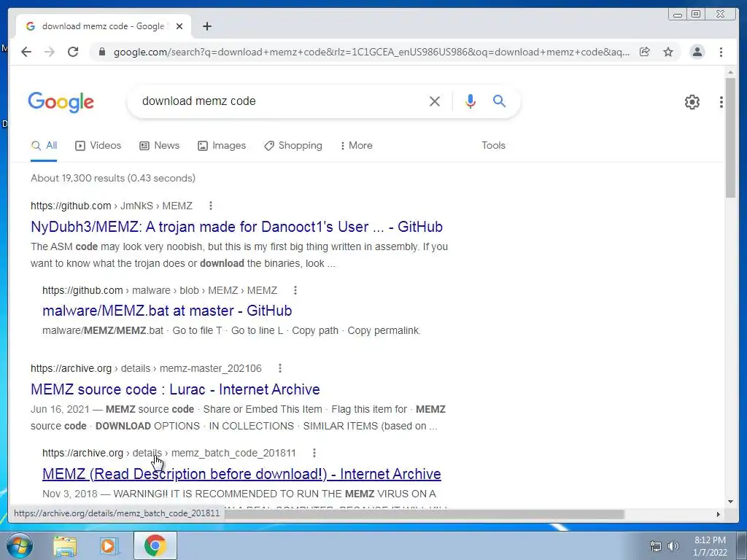The width and height of the screenshot is (747, 560).
Task: Bookmark this page with the star icon
Action: (668, 52)
